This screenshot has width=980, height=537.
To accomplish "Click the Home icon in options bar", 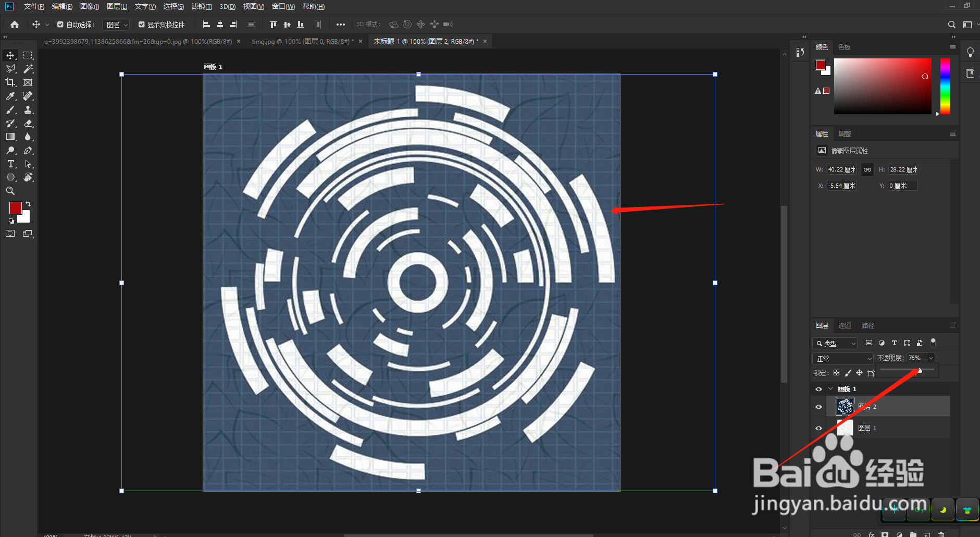I will click(x=15, y=25).
